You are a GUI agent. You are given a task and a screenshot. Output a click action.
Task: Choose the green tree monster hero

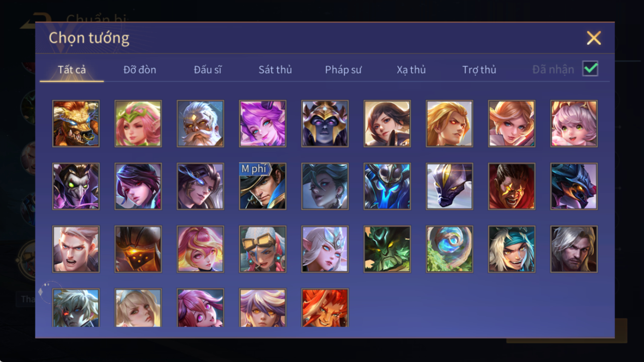point(387,249)
